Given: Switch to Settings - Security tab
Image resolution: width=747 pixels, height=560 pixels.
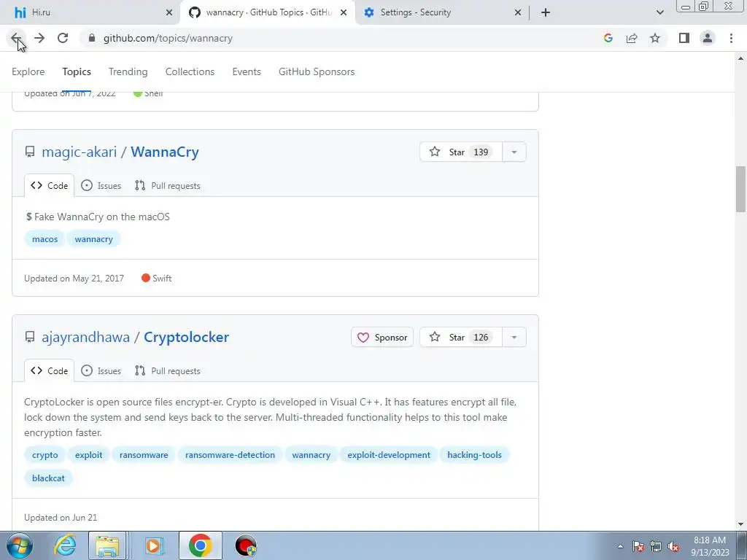Looking at the screenshot, I should (441, 13).
